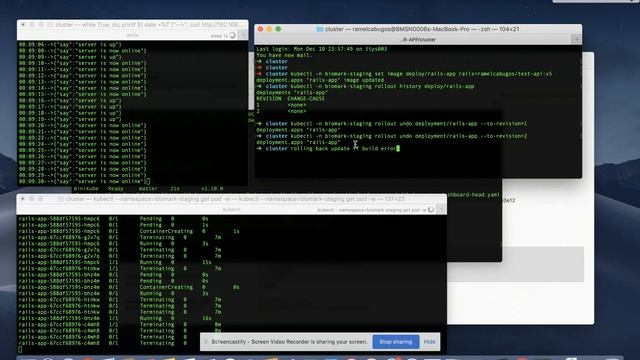This screenshot has height=360, width=640.
Task: Click the 'You have new mail.' line
Action: pyautogui.click(x=283, y=55)
